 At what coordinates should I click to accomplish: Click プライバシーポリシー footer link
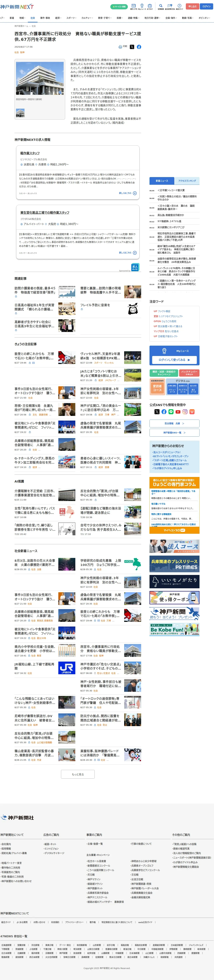74,922
